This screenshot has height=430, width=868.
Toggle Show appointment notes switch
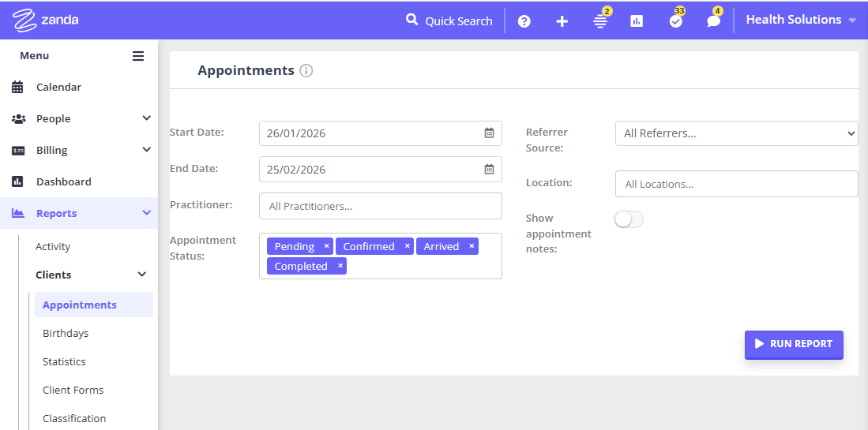coord(629,219)
